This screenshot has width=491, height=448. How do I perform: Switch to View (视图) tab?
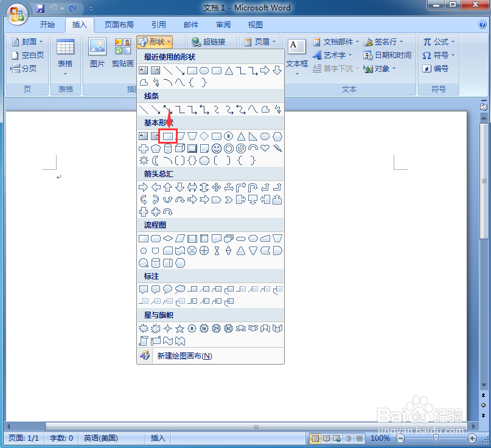pyautogui.click(x=256, y=25)
